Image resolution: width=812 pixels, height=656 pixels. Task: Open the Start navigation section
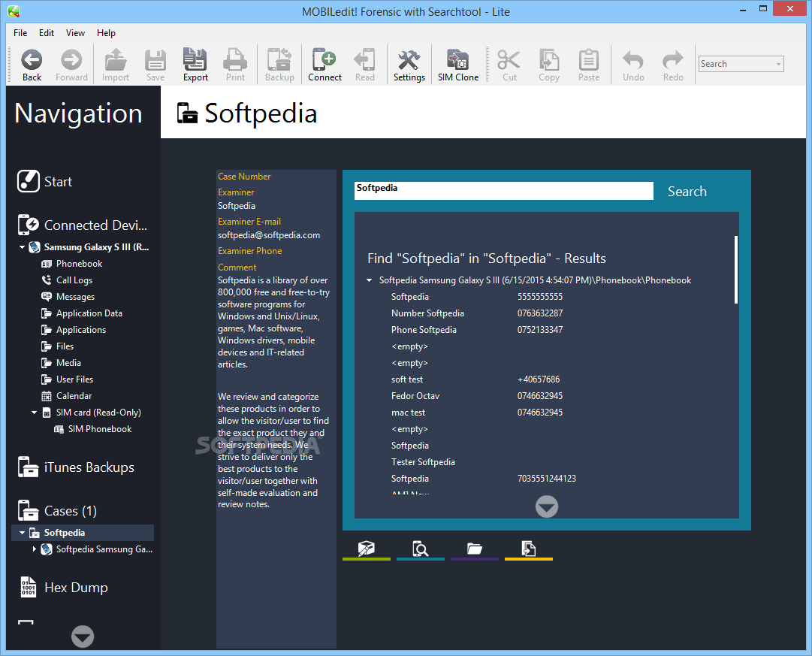(x=44, y=181)
